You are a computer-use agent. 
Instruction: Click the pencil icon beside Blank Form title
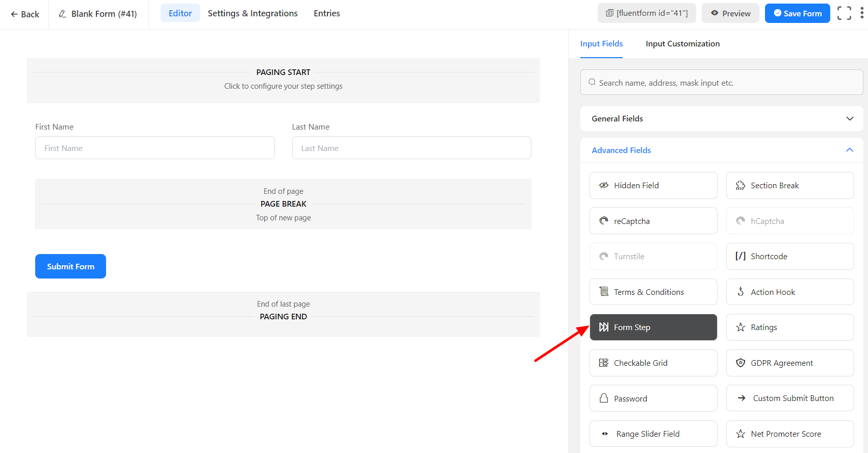[x=63, y=14]
